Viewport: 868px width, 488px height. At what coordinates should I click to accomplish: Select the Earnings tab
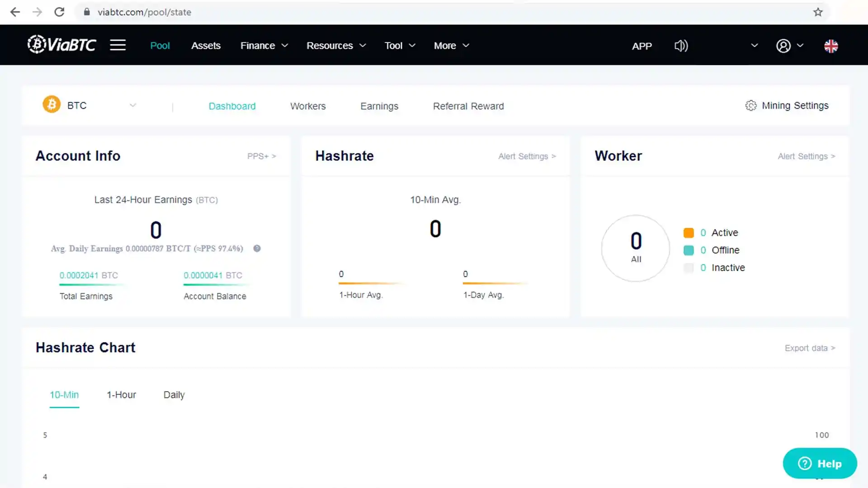tap(379, 106)
